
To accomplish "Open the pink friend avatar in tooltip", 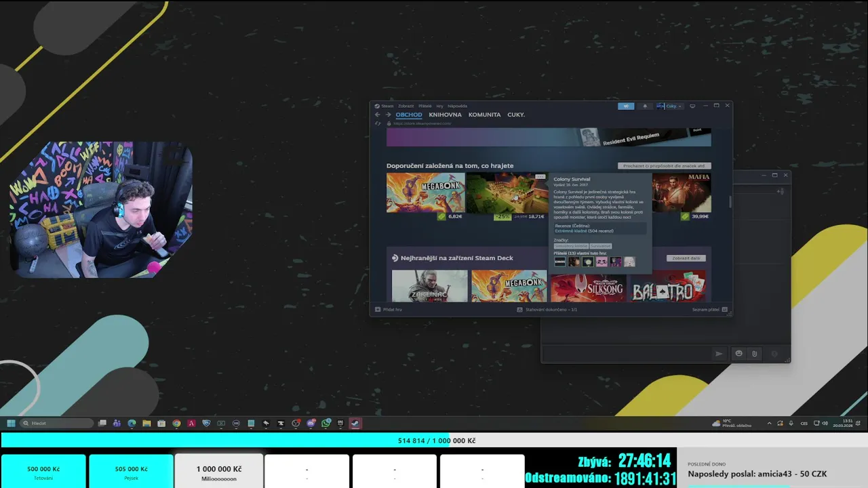I will 601,262.
